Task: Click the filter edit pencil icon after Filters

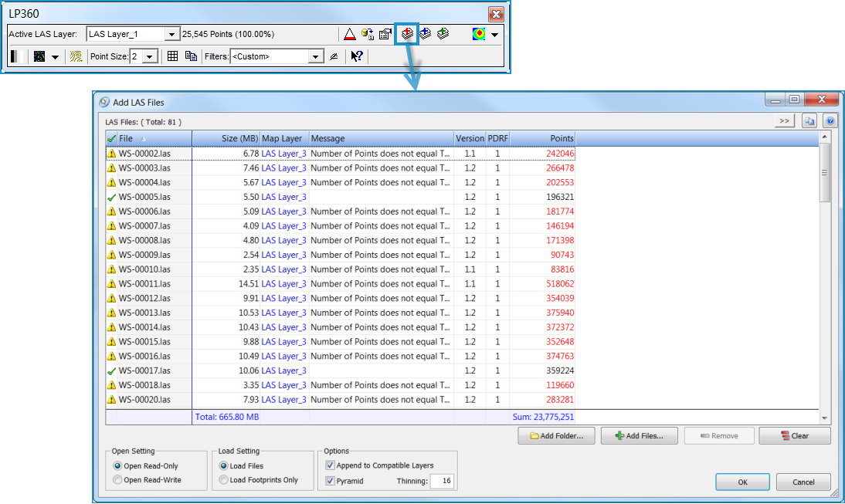Action: point(334,56)
